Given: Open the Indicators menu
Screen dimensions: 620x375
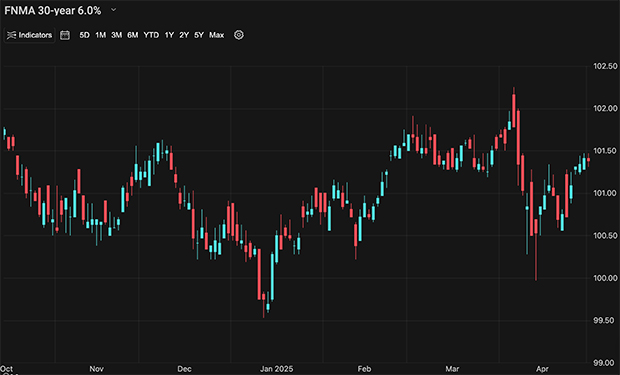Looking at the screenshot, I should [30, 35].
